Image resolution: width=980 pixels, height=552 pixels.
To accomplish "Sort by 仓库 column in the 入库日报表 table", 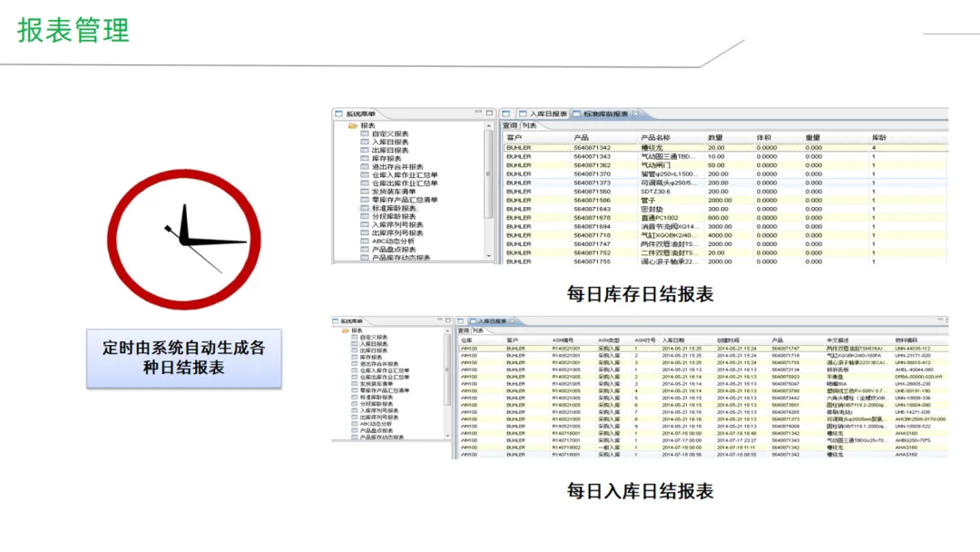I will 466,340.
